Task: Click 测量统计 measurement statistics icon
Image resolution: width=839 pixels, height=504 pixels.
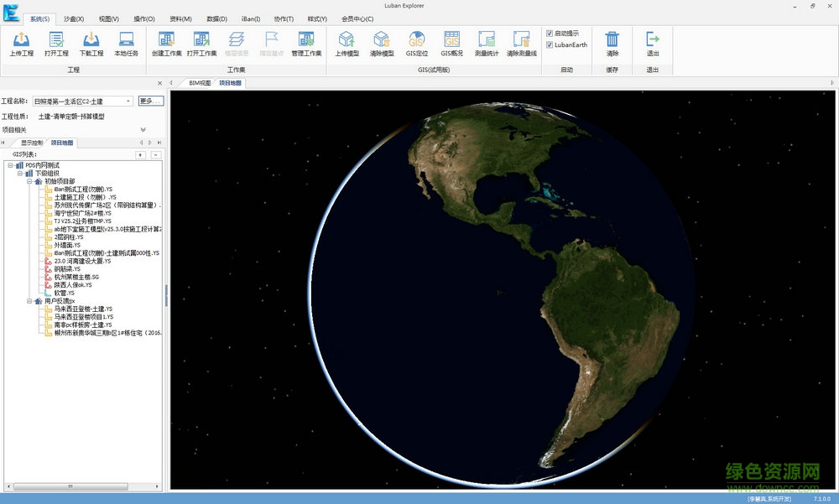Action: [487, 41]
